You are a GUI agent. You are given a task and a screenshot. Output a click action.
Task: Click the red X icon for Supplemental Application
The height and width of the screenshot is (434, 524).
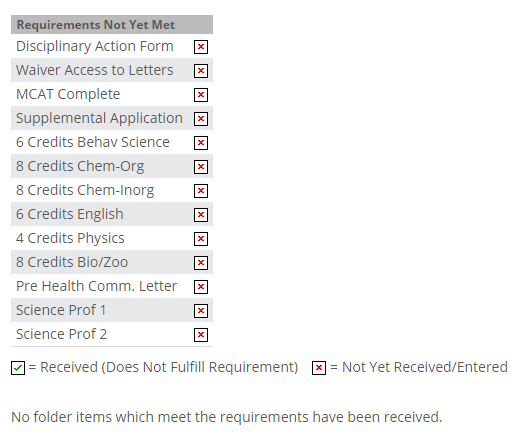[201, 119]
